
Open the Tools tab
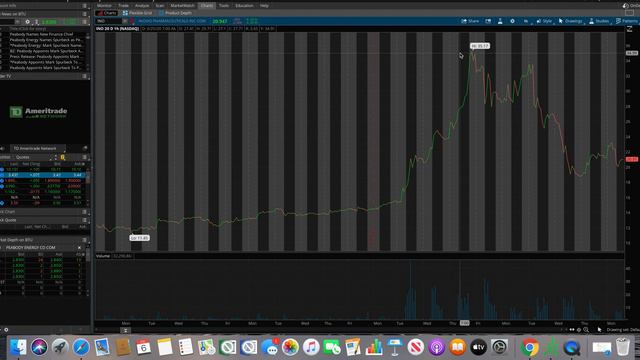(224, 6)
